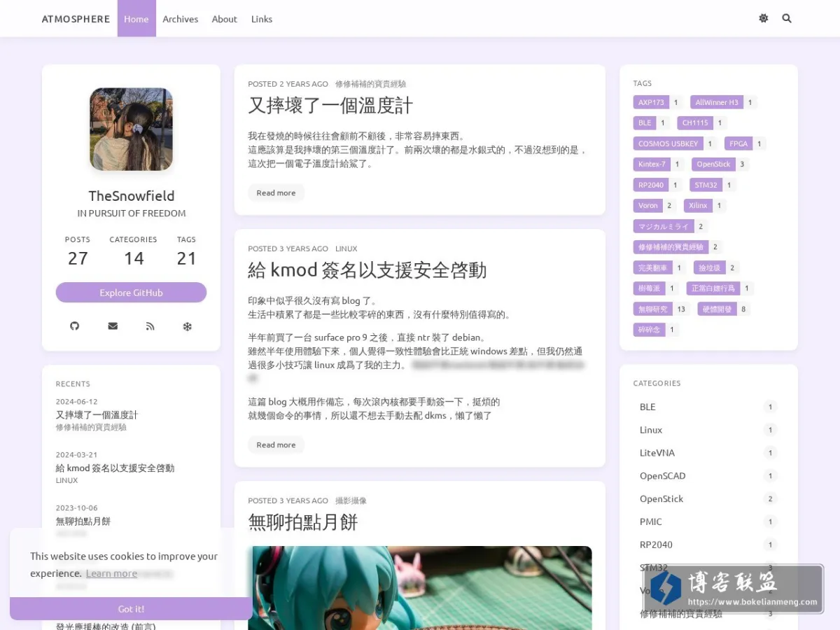840x630 pixels.
Task: Open 修修補補的寶貴經驗 label on first post
Action: (x=370, y=84)
